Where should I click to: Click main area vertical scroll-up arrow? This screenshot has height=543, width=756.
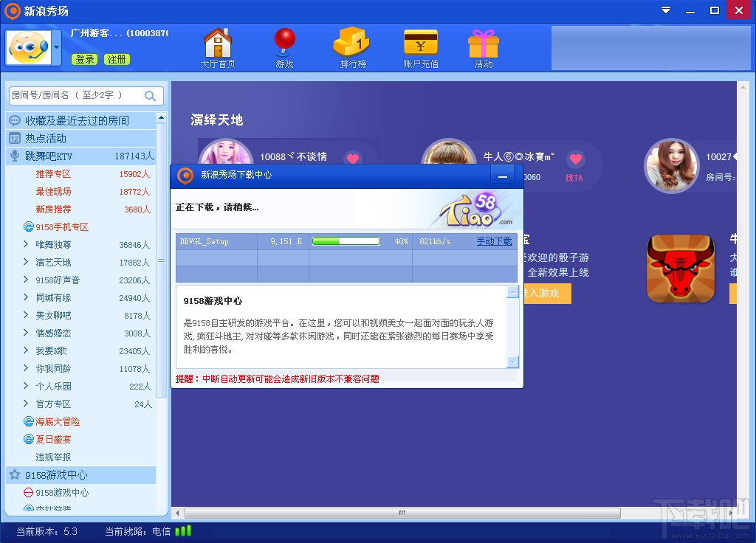tap(743, 87)
